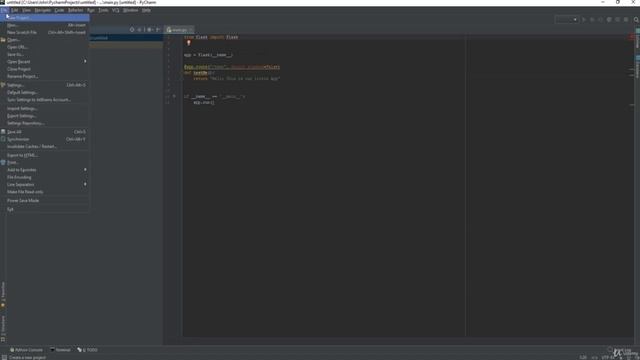Screen dimensions: 640x360
Task: Select New Project in the File menu
Action: (x=44, y=18)
